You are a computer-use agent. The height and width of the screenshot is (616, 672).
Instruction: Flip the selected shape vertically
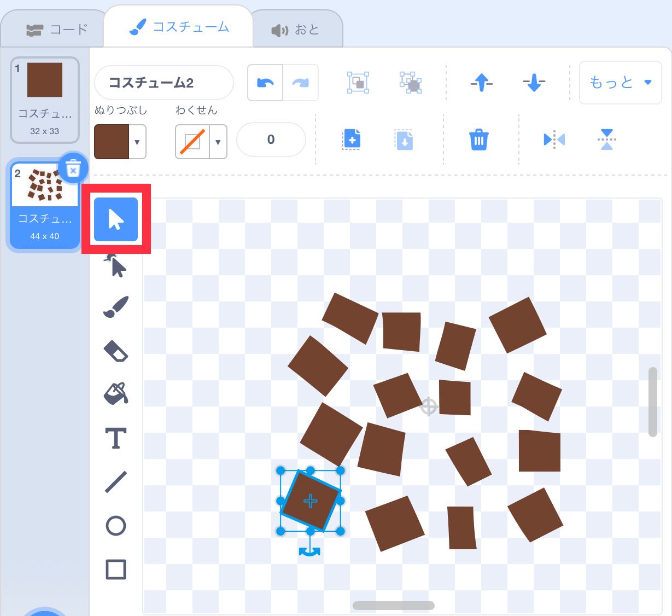click(x=606, y=140)
